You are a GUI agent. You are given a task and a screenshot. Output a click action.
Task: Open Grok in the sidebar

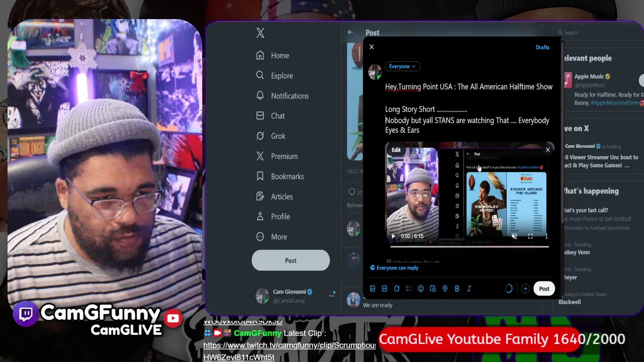click(x=270, y=136)
